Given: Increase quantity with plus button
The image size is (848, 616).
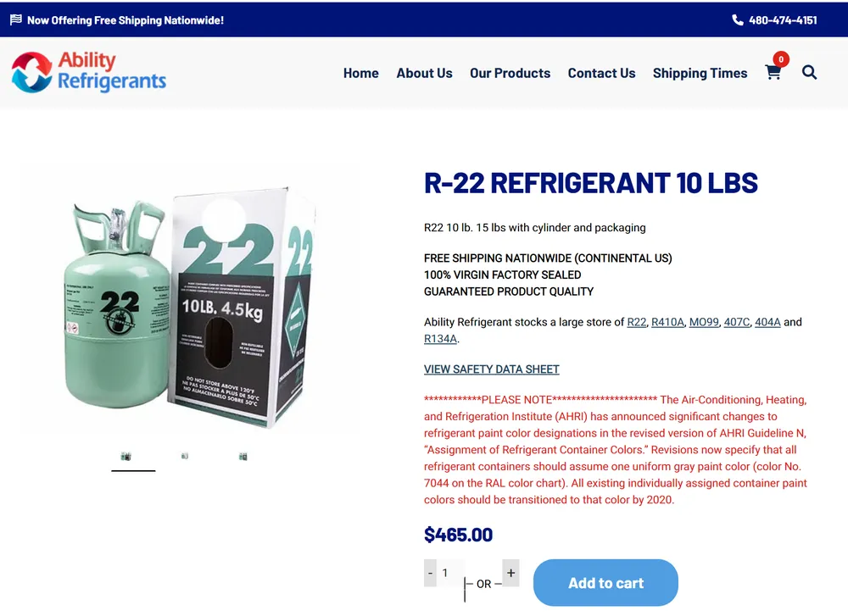Looking at the screenshot, I should point(510,573).
